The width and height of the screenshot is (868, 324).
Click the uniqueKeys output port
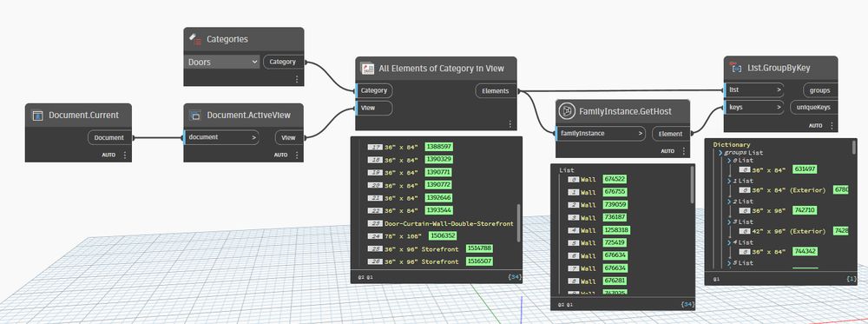pos(813,108)
